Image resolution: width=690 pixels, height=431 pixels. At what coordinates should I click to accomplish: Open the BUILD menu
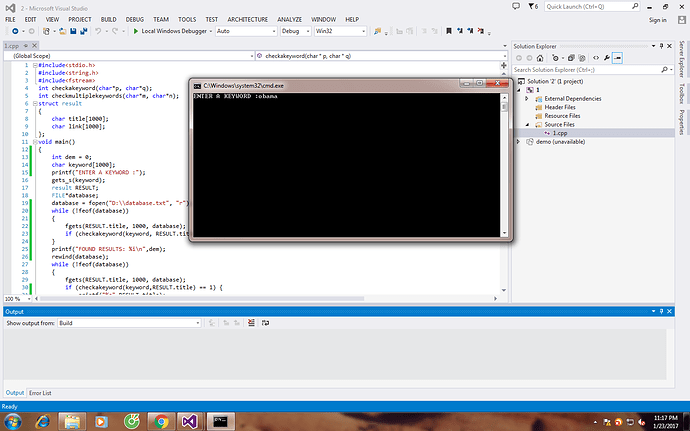click(108, 18)
